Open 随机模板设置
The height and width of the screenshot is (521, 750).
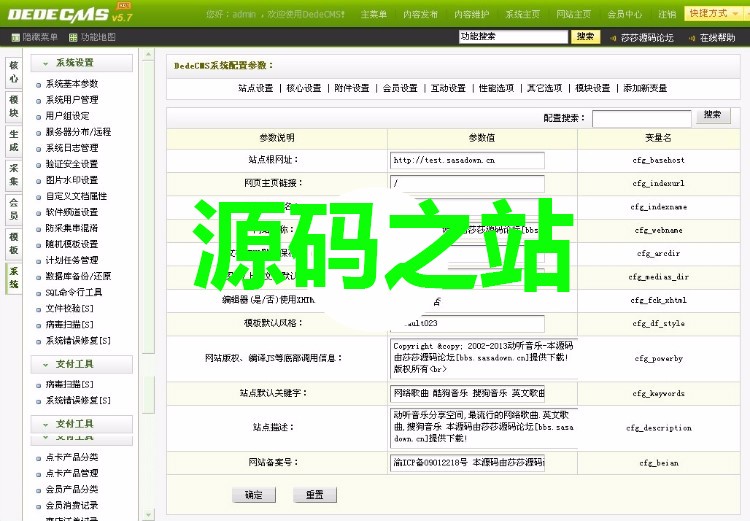coord(72,244)
